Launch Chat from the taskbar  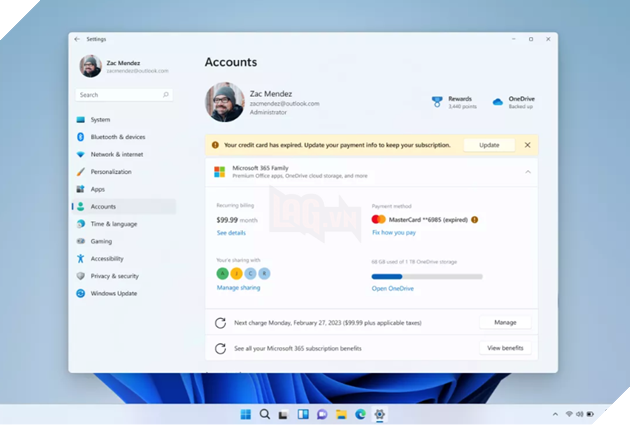click(x=322, y=414)
